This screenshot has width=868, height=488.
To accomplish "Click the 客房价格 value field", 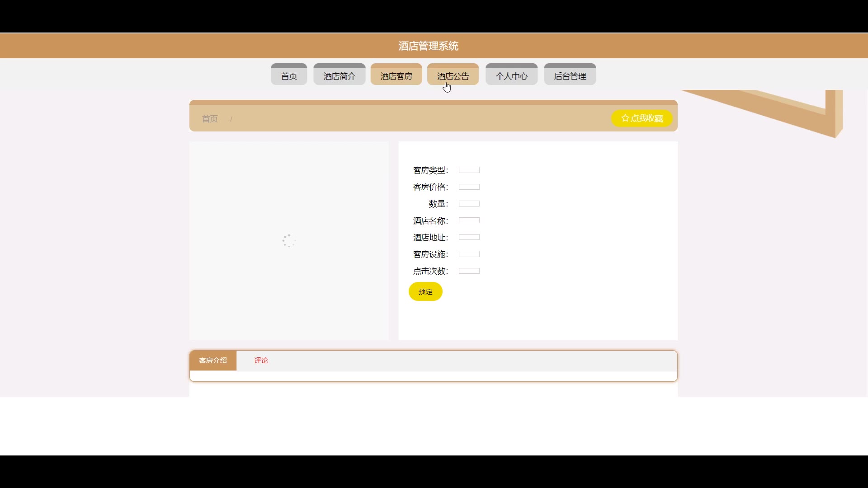I will click(469, 187).
